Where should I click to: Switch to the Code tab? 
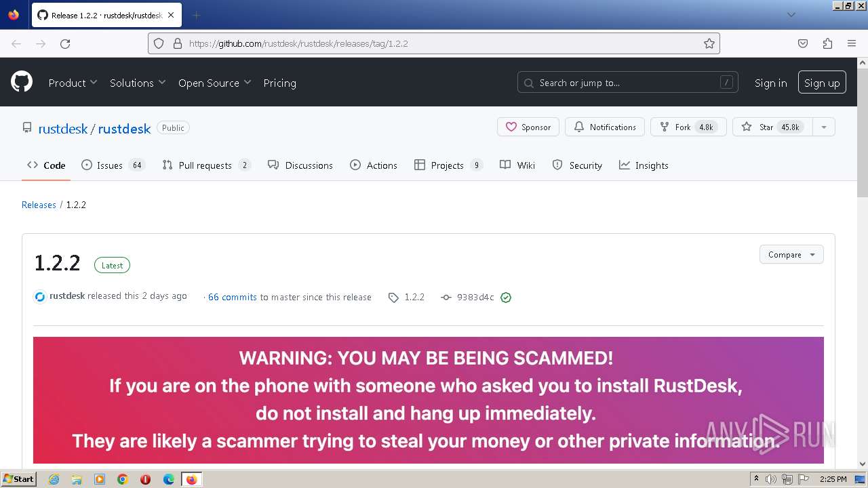point(46,165)
